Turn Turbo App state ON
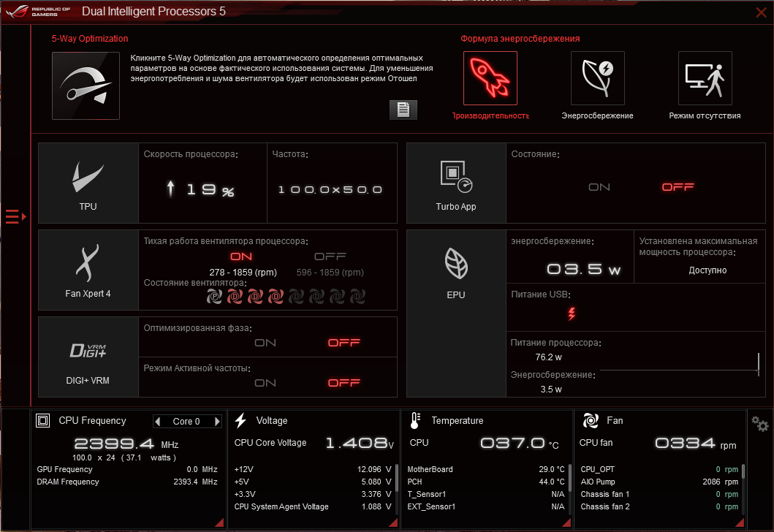This screenshot has width=774, height=532. pos(599,187)
